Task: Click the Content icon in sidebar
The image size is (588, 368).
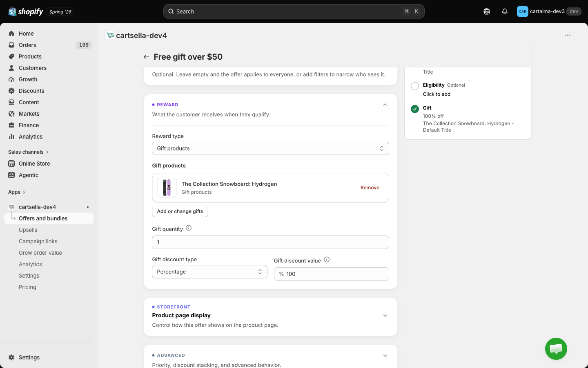Action: point(11,102)
